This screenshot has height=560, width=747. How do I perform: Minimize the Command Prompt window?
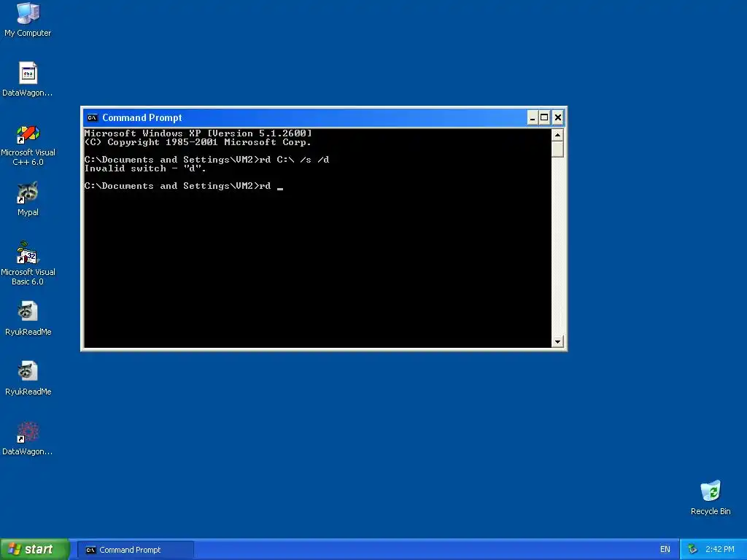532,117
